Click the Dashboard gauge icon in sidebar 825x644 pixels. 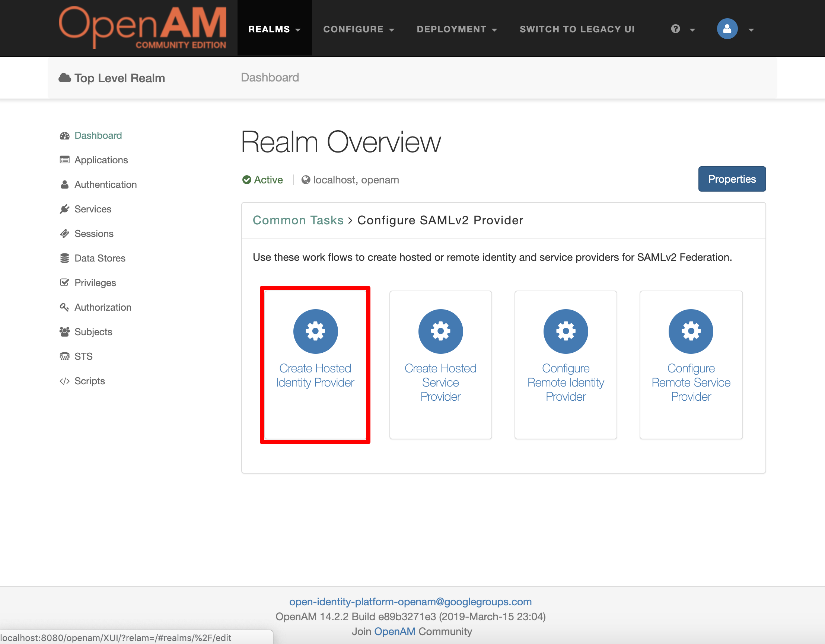[x=65, y=135]
